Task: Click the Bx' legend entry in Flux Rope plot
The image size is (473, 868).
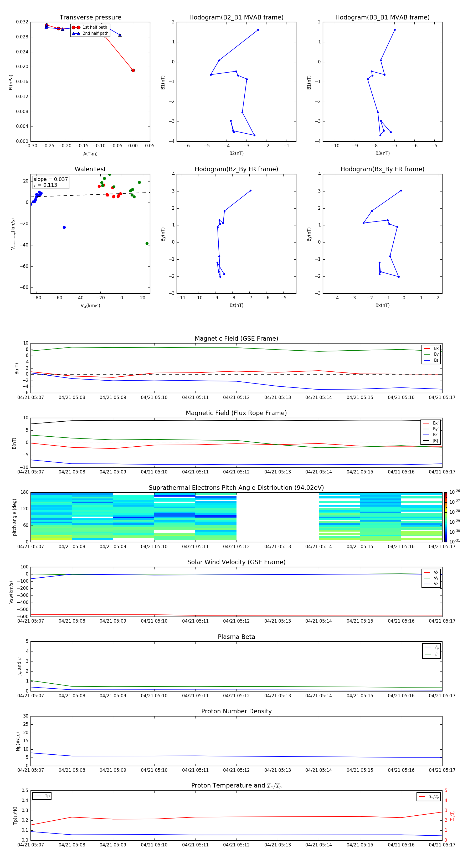Action: 431,423
